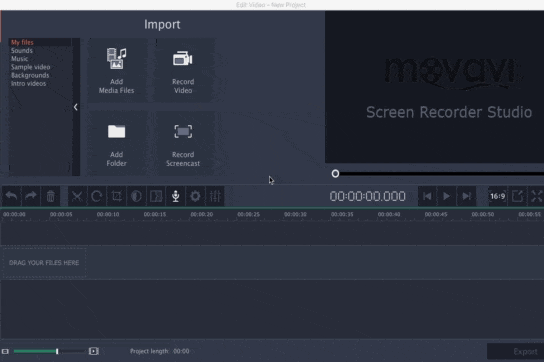
Task: Open clip properties gear icon
Action: tap(195, 196)
